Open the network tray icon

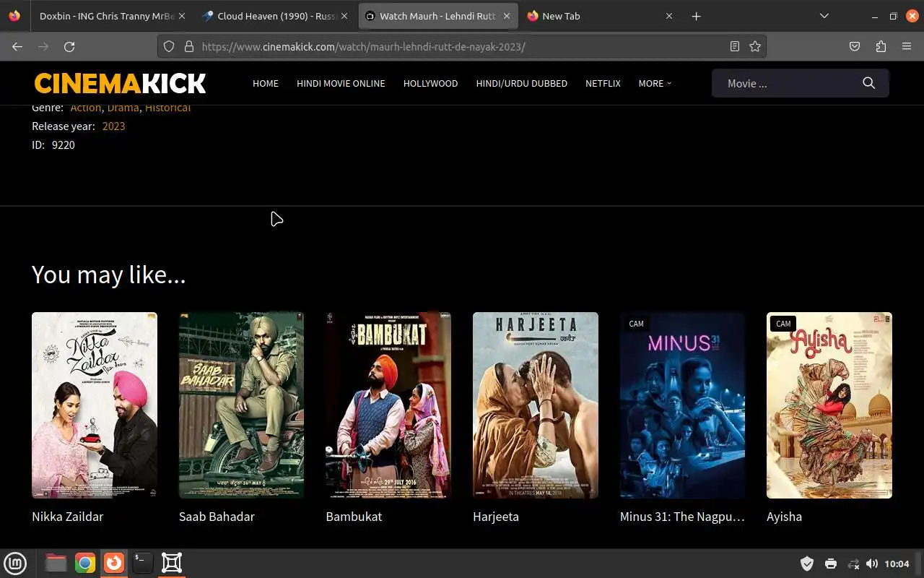click(x=853, y=564)
